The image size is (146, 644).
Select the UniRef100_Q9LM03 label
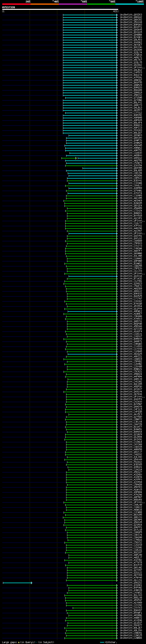pyautogui.click(x=131, y=40)
